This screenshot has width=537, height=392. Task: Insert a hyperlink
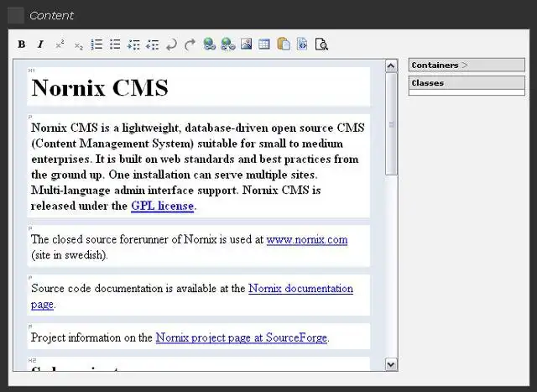[x=209, y=44]
